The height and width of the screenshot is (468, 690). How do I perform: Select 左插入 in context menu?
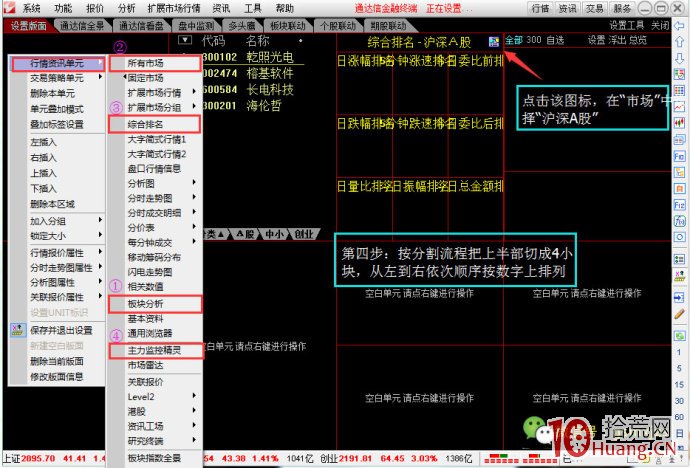[57, 142]
